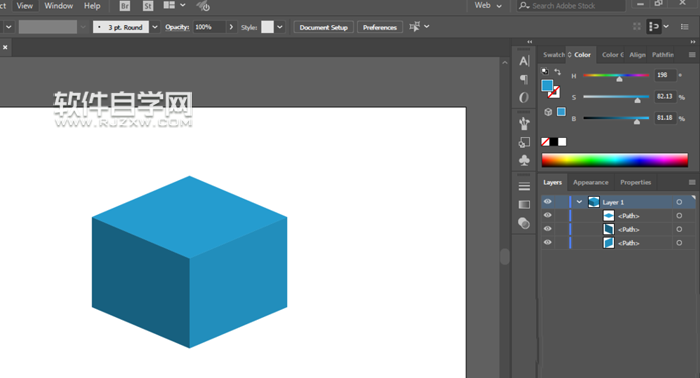Screen dimensions: 700x378
Task: Collapse Layer 1 disclosure arrow
Action: point(579,202)
